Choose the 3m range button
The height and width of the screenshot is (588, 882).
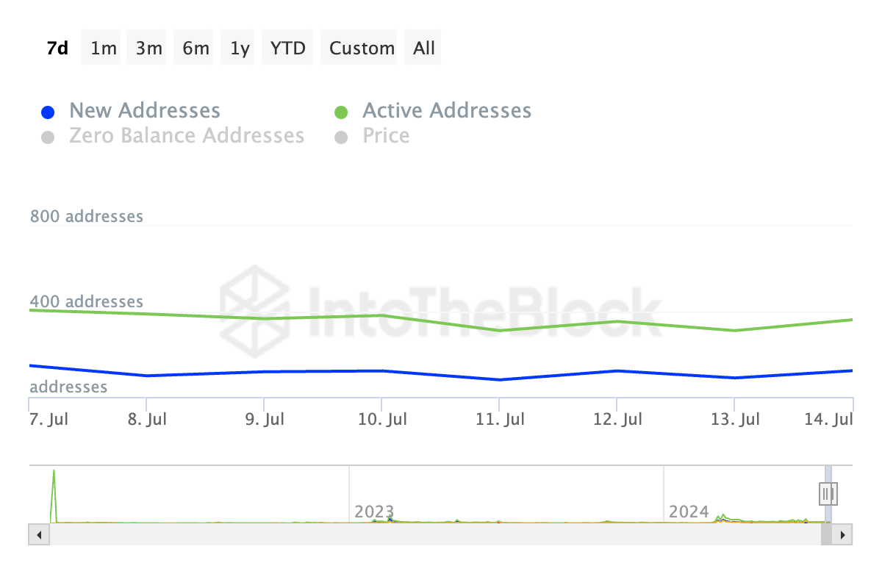click(x=148, y=48)
